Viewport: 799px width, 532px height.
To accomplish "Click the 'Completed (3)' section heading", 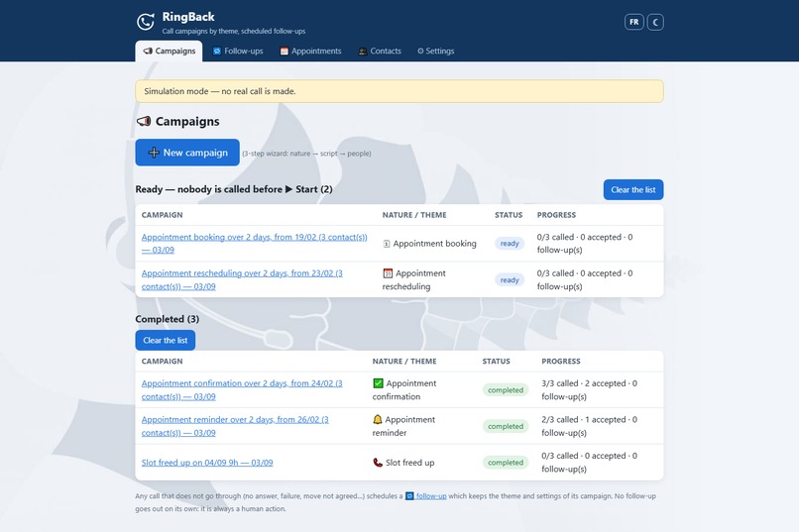I will tap(168, 319).
